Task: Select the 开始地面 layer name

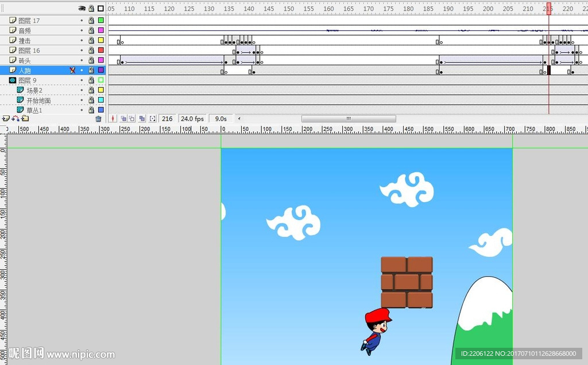Action: [38, 100]
